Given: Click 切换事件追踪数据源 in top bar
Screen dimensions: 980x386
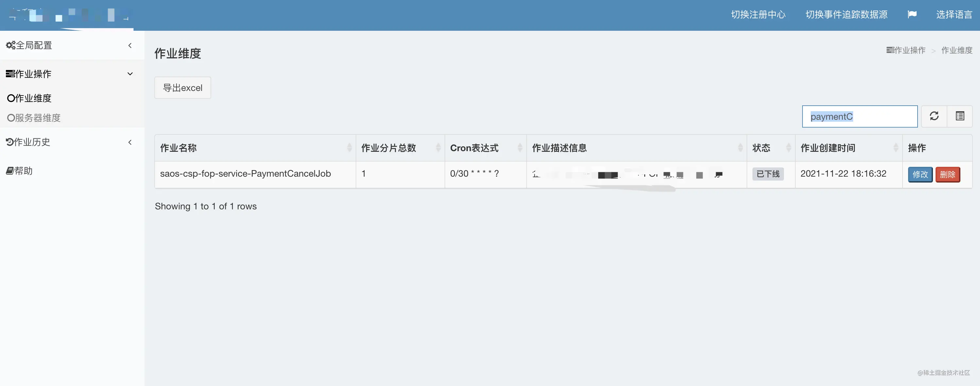Looking at the screenshot, I should pyautogui.click(x=846, y=14).
